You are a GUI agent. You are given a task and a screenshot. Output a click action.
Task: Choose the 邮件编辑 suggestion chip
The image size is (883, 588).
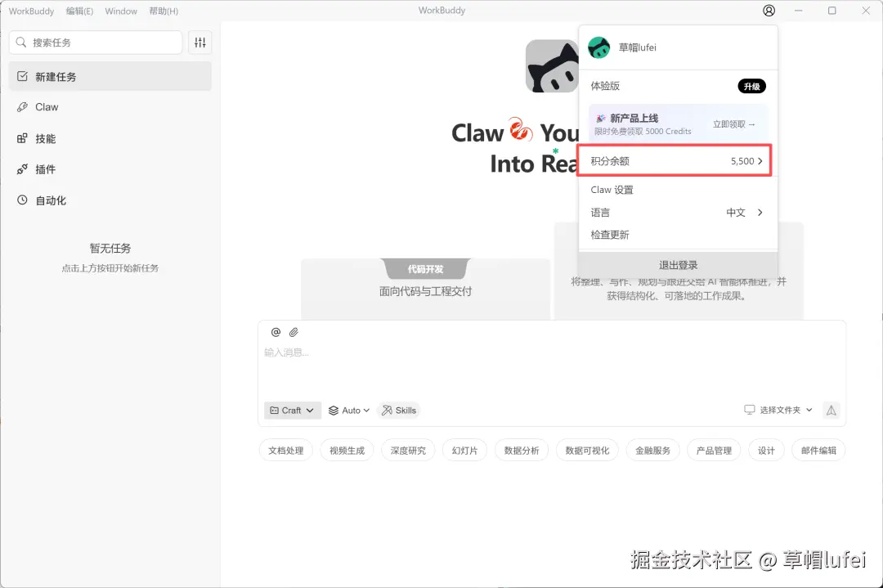(x=818, y=451)
